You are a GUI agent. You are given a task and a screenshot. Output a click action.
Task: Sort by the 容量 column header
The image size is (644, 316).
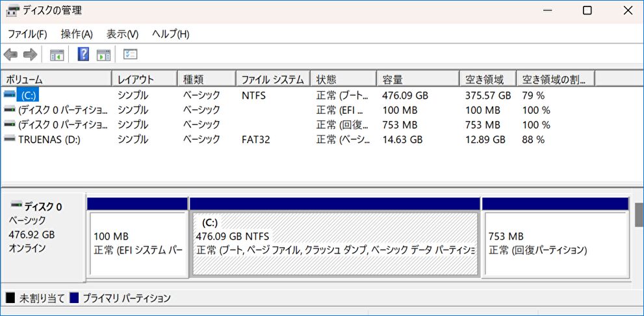417,79
